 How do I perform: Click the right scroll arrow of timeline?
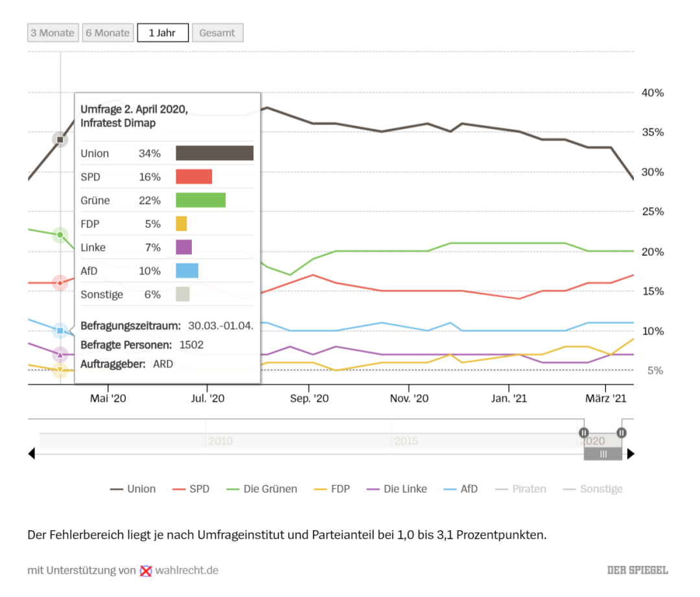(631, 454)
